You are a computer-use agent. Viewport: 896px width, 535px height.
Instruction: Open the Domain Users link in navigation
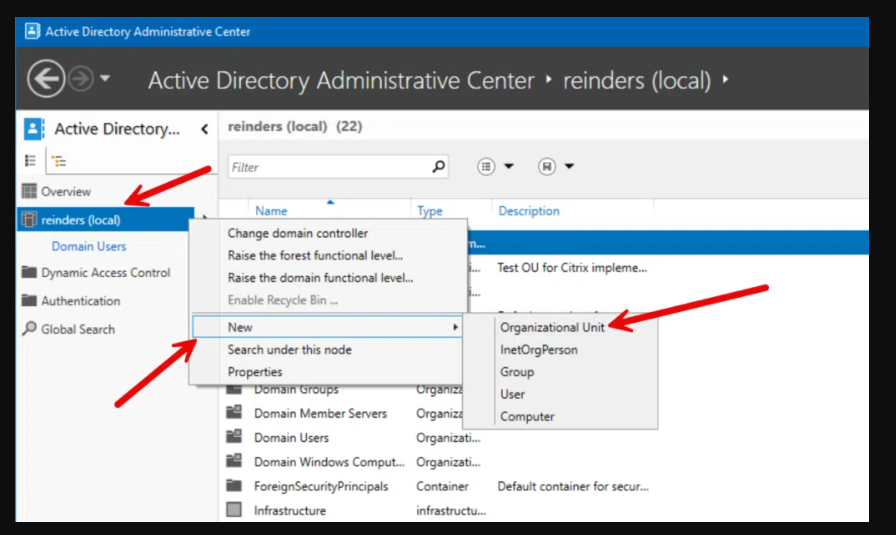coord(89,246)
